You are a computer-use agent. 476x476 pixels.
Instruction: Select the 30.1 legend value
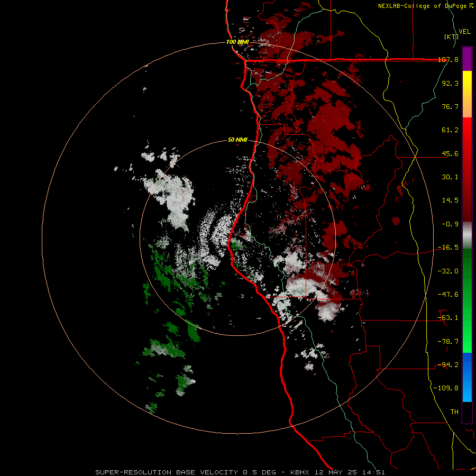click(450, 177)
